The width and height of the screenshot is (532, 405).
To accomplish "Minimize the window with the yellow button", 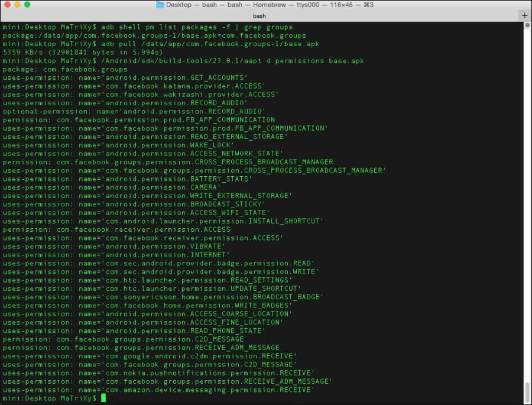I will coord(17,5).
